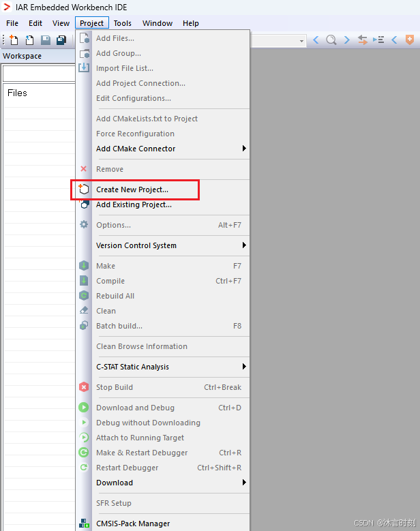Click the Batch build icon
This screenshot has width=420, height=531.
tap(84, 325)
